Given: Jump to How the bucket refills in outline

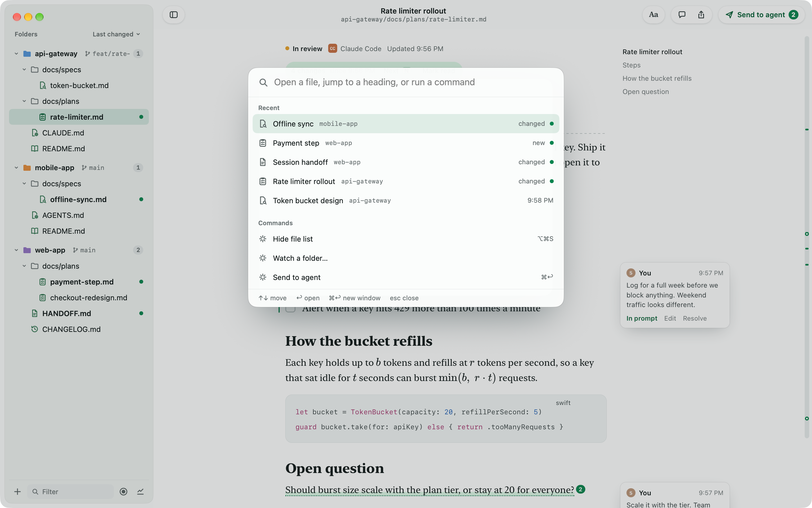Looking at the screenshot, I should (x=657, y=78).
